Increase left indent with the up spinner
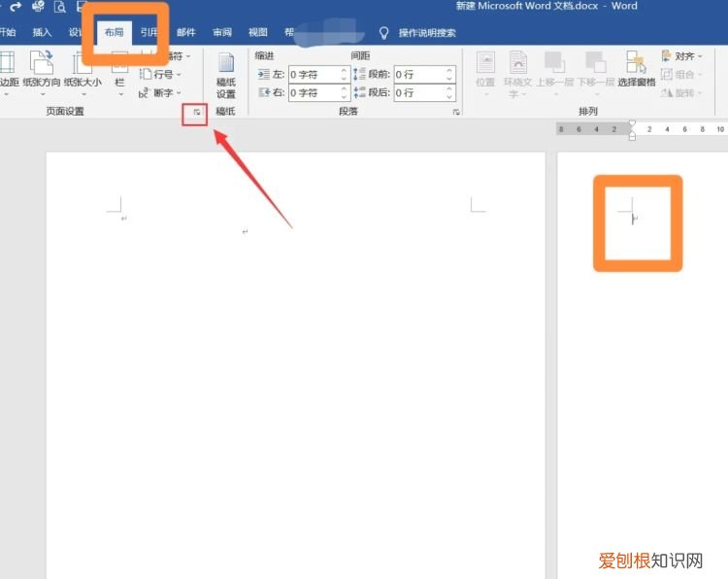This screenshot has height=579, width=728. coord(344,70)
